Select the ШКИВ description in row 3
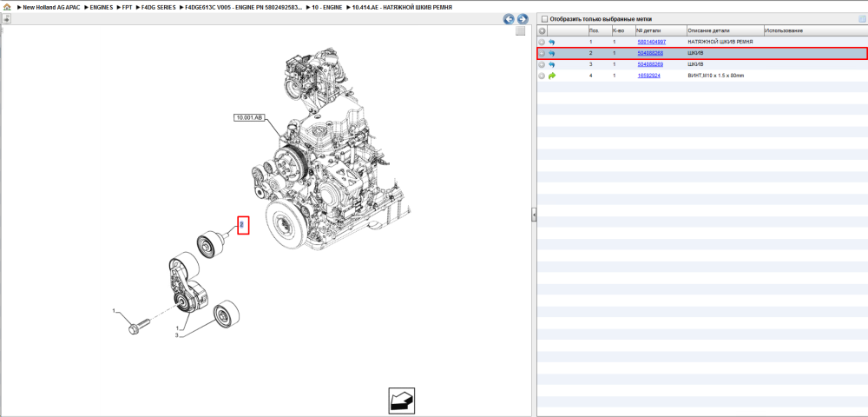This screenshot has width=868, height=417. click(695, 64)
